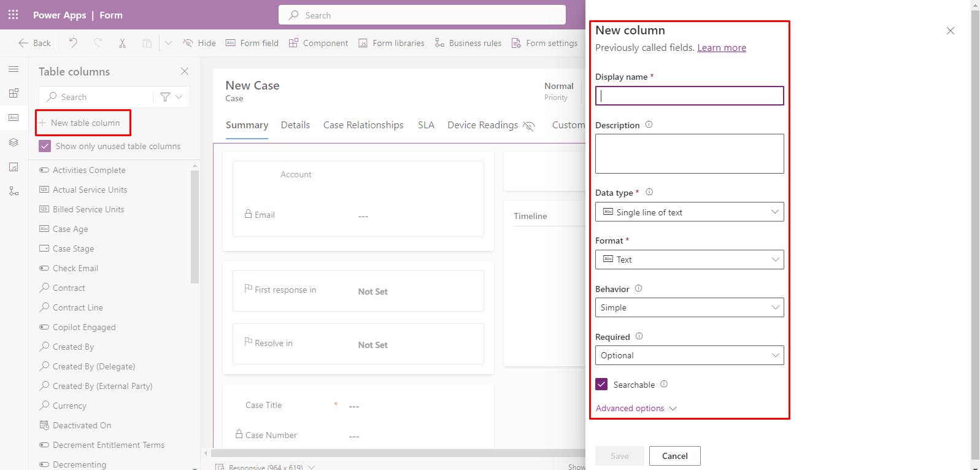
Task: Click the Paste clipboard icon
Action: click(x=147, y=43)
